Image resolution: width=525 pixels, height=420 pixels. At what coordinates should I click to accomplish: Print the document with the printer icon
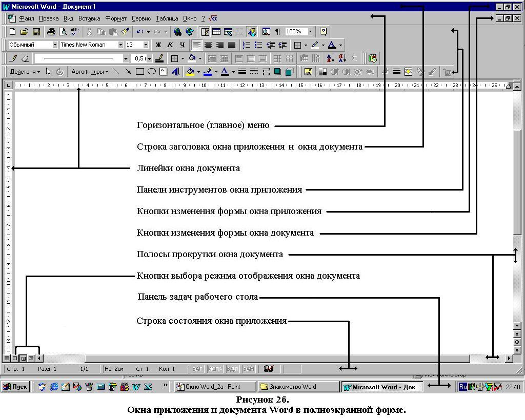pyautogui.click(x=51, y=32)
